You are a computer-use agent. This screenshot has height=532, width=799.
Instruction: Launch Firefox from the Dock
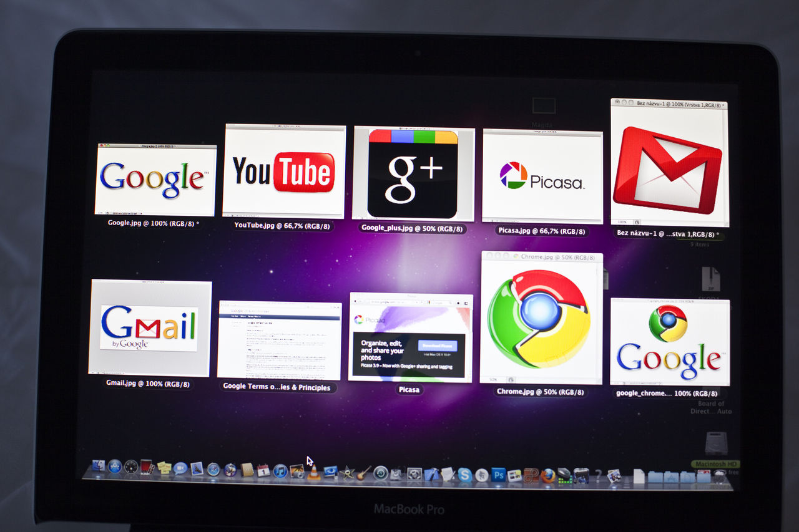point(548,476)
